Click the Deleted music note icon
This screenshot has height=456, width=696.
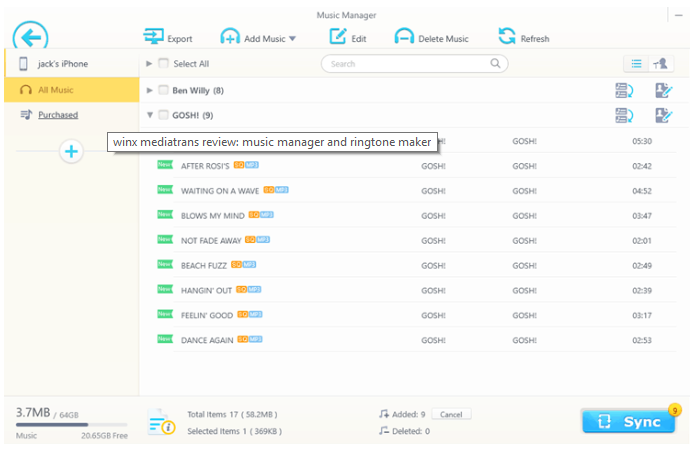pos(384,431)
